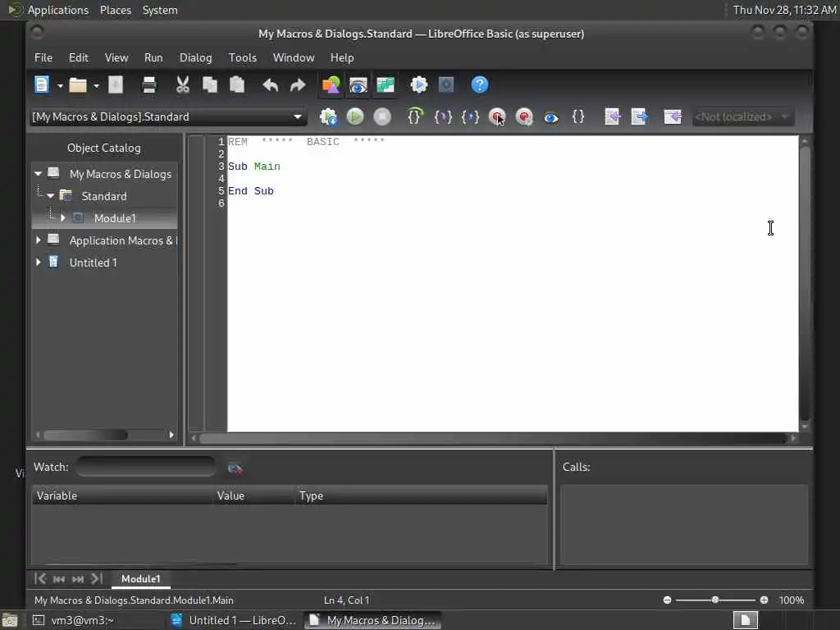The width and height of the screenshot is (840, 630).
Task: Open LibreOffice Help question mark icon
Action: click(479, 84)
